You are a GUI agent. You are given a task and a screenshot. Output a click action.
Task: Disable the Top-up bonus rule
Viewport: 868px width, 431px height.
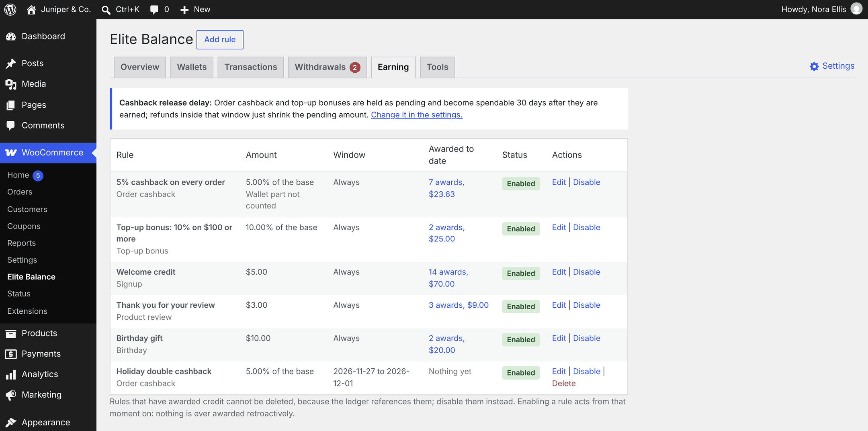click(586, 227)
